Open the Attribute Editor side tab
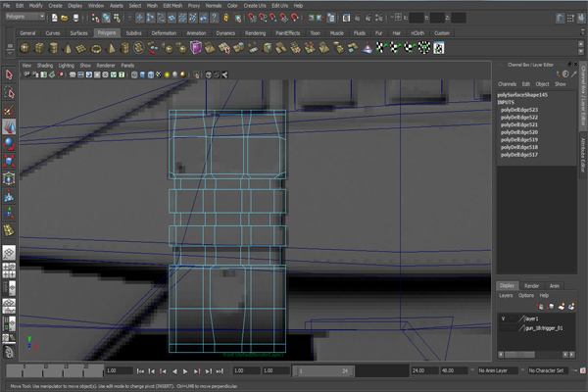This screenshot has width=588, height=392. click(x=583, y=155)
